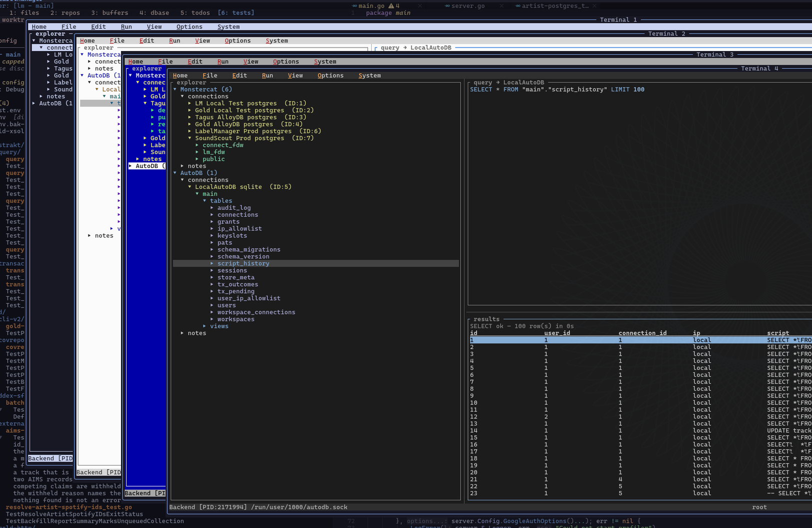
Task: Expand the public schema arrow
Action: (x=197, y=159)
